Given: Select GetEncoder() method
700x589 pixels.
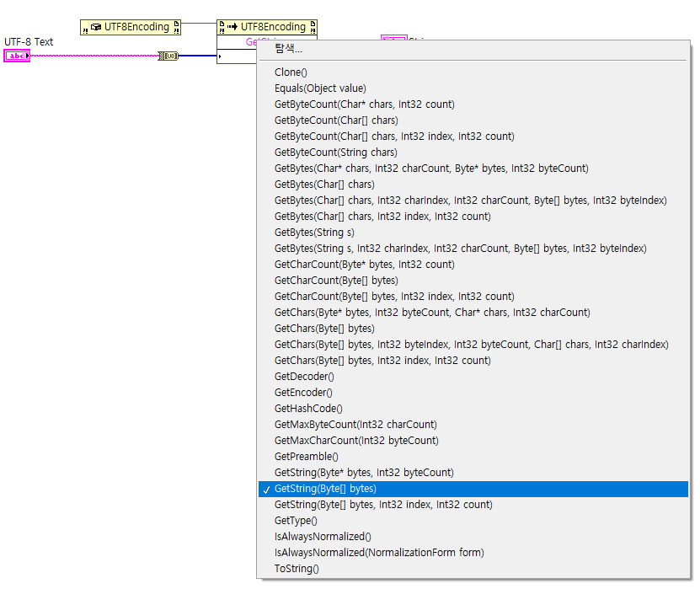Looking at the screenshot, I should pyautogui.click(x=473, y=393).
